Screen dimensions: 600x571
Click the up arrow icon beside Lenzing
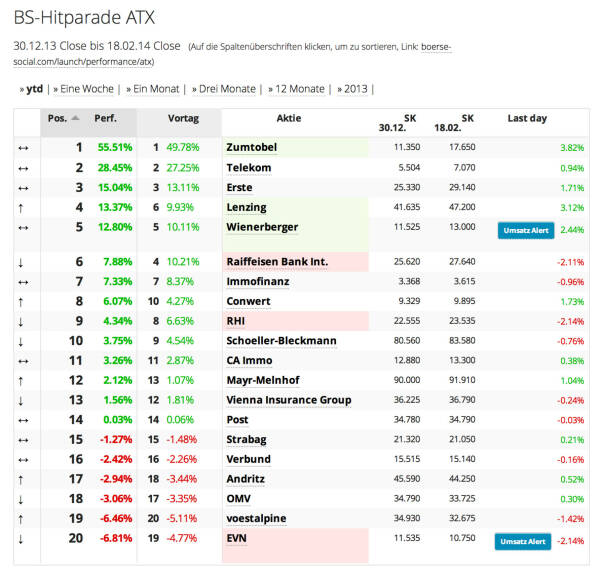pos(23,207)
